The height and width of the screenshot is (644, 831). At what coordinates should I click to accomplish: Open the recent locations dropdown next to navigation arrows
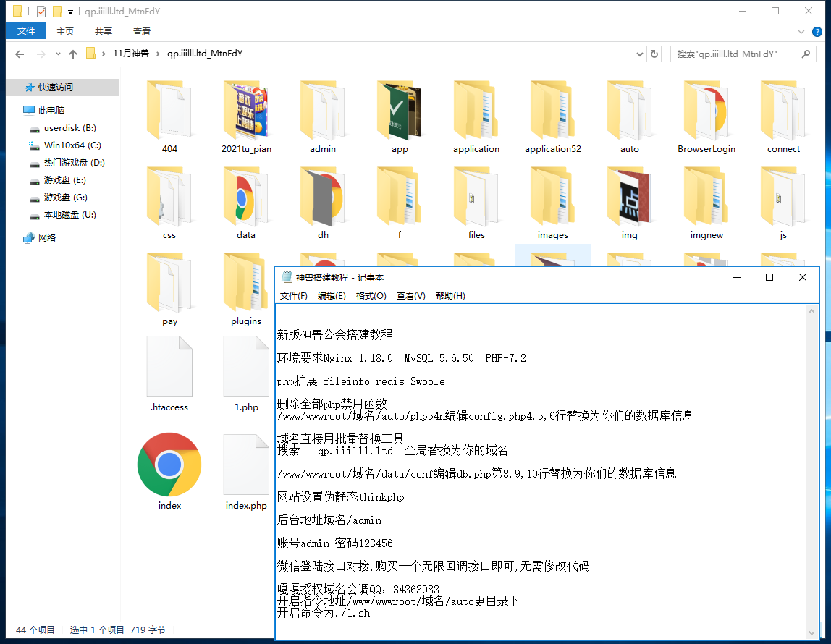(x=57, y=54)
